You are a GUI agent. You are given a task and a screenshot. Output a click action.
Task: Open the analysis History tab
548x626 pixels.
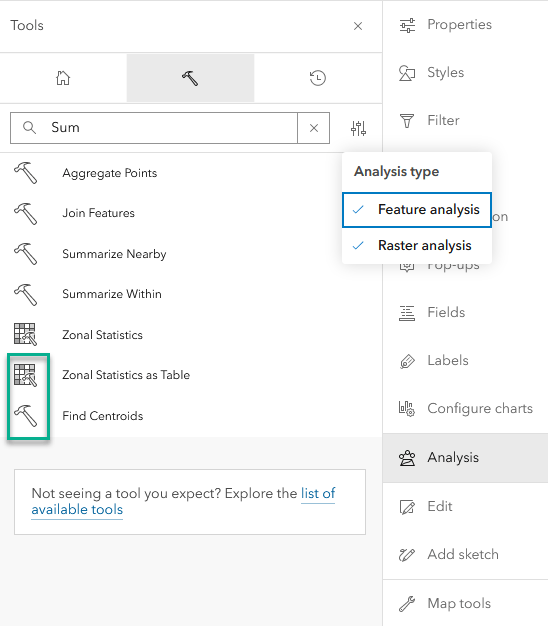(318, 78)
